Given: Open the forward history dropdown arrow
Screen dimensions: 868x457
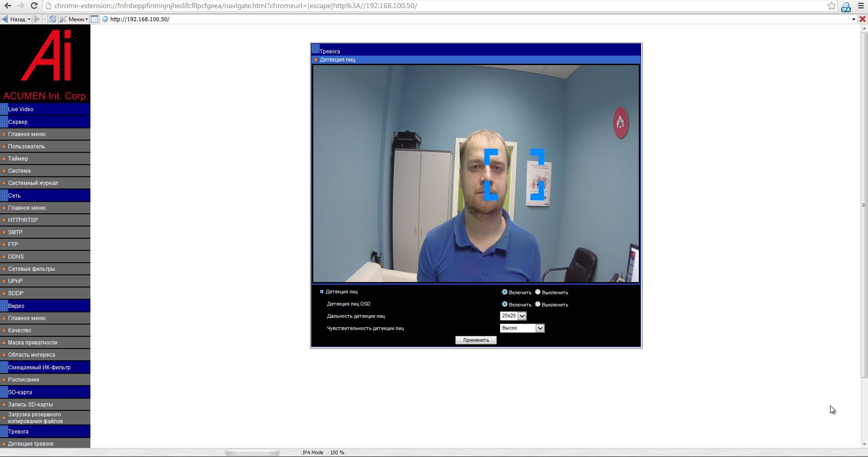Looking at the screenshot, I should pos(44,19).
